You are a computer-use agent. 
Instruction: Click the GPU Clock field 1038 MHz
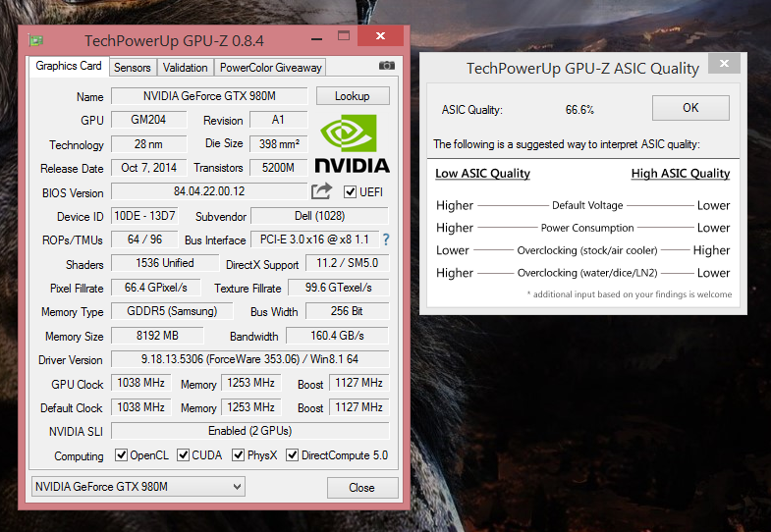click(x=141, y=383)
